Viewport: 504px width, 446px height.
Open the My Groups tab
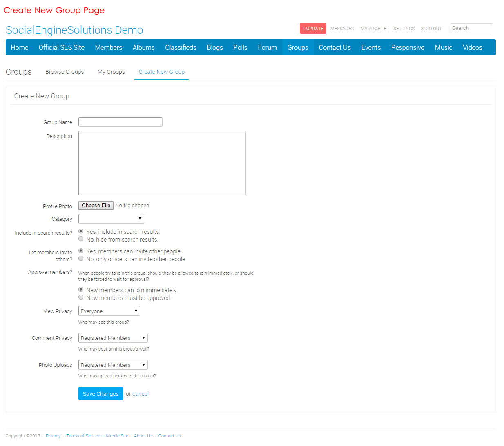tap(111, 72)
